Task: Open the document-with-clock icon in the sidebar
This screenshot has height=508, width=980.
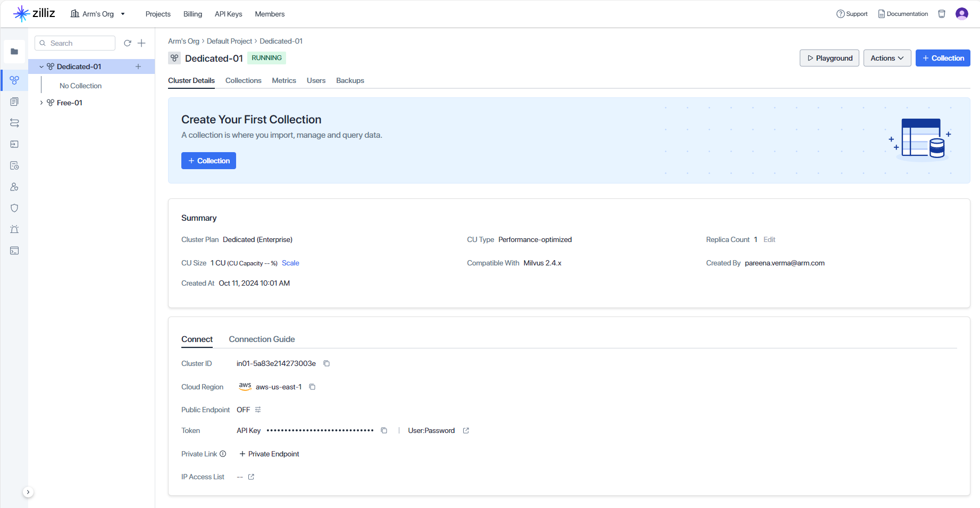Action: [14, 165]
